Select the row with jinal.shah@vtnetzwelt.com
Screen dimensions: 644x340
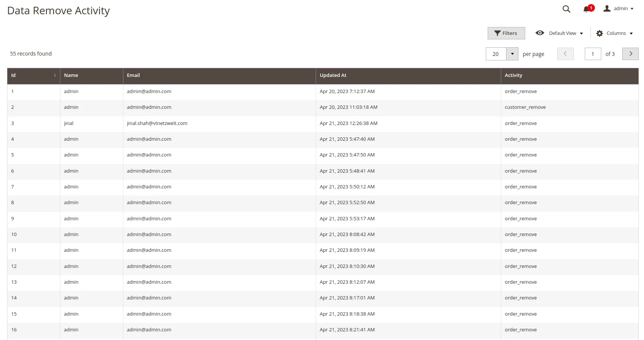coord(157,123)
